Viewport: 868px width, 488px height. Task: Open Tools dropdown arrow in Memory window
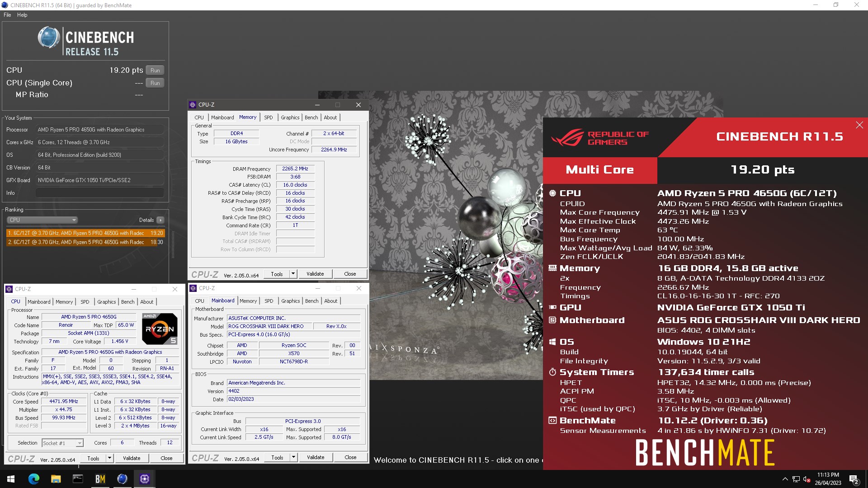point(293,274)
